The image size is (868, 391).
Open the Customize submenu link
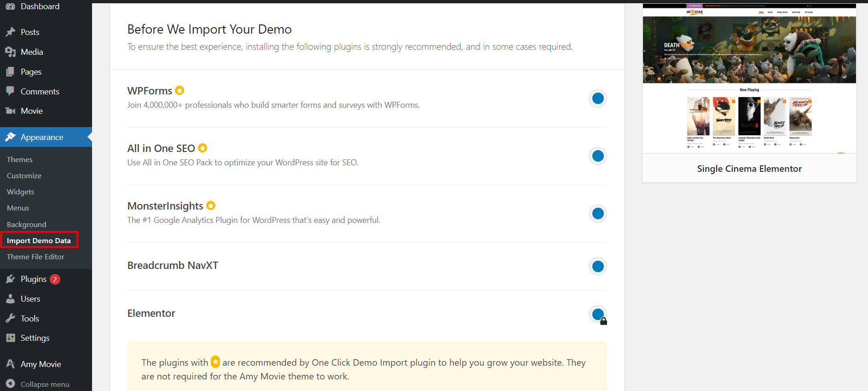click(x=24, y=175)
